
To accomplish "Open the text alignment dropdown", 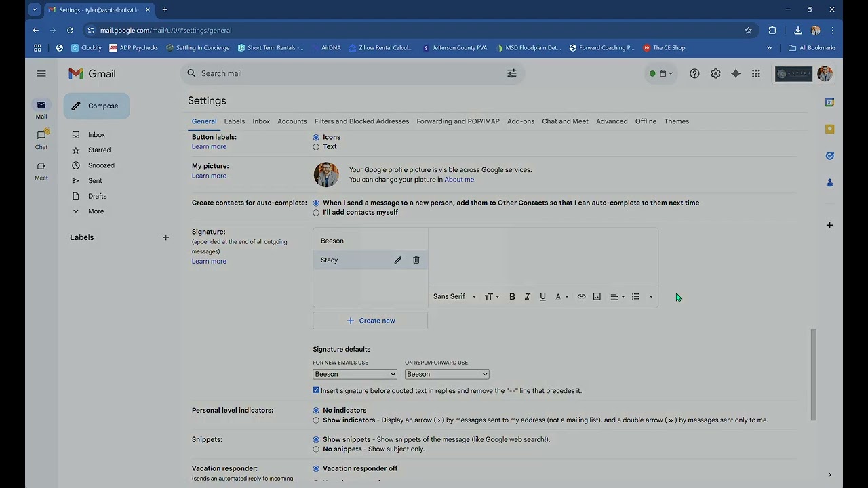I will pos(617,296).
